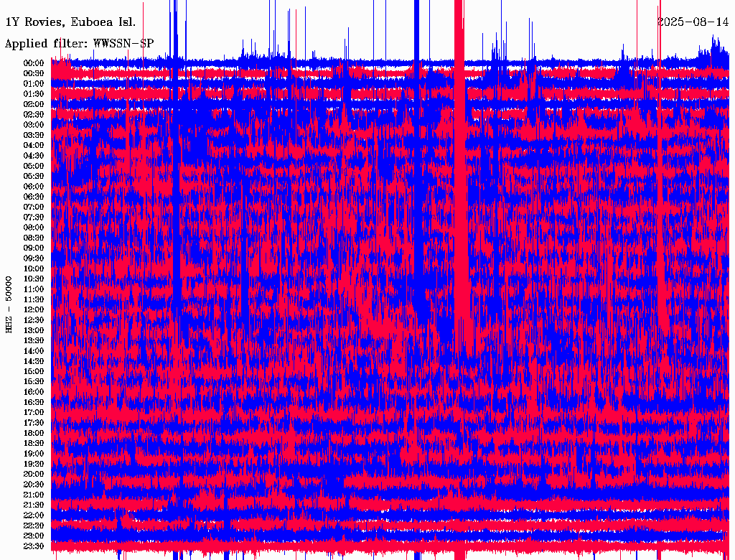Click the widest full-height red saturated spike
The image size is (735, 560).
click(459, 280)
